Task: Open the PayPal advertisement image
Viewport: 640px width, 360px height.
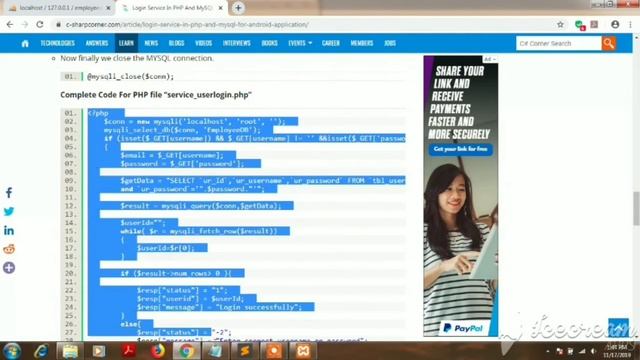Action: (460, 196)
